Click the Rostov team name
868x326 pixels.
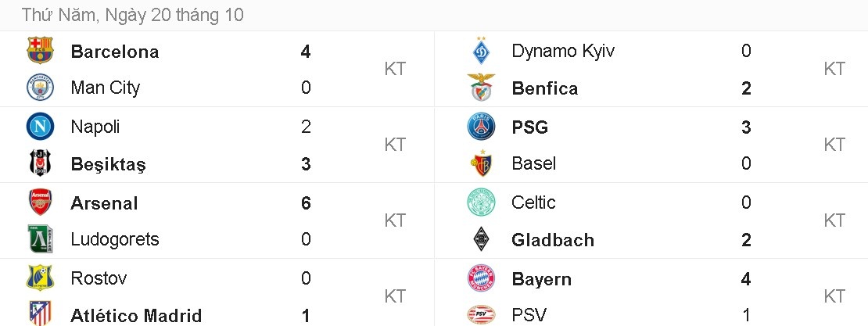[99, 278]
